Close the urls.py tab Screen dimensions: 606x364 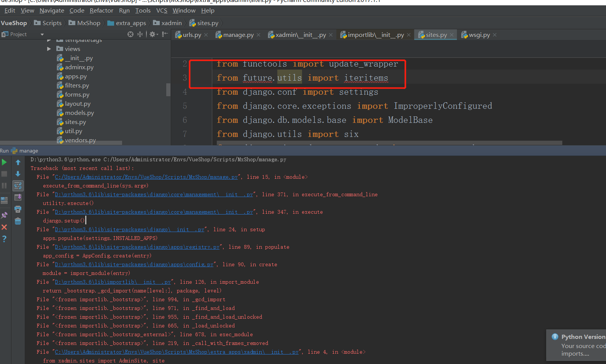206,35
